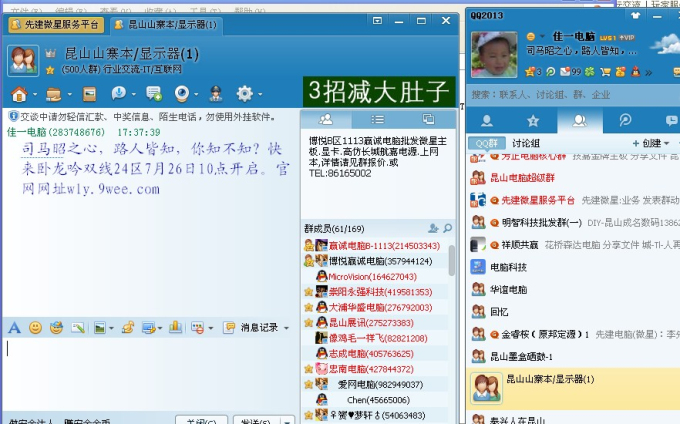Screen dimensions: 680x424
Task: Open the group vote chart icon
Action: [x=175, y=327]
